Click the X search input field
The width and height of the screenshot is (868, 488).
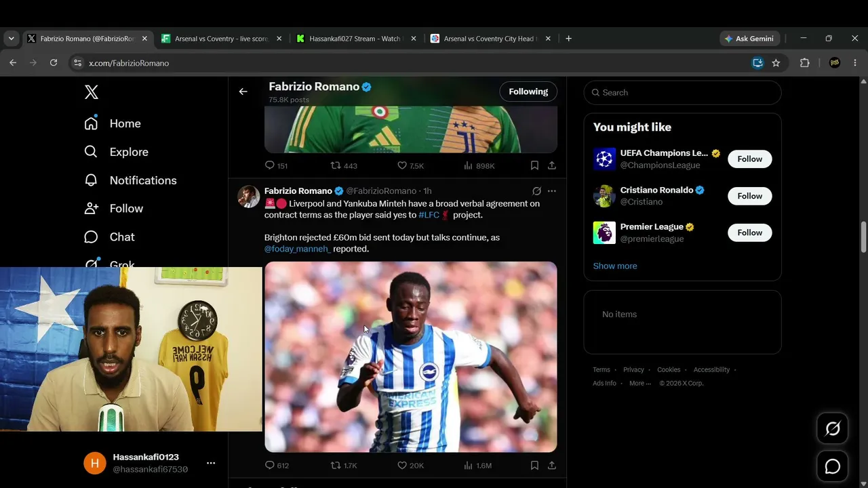click(x=683, y=93)
